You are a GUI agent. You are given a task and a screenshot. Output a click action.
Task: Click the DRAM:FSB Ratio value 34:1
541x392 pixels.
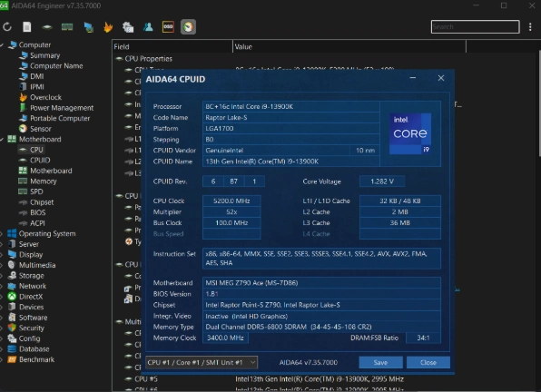click(423, 338)
